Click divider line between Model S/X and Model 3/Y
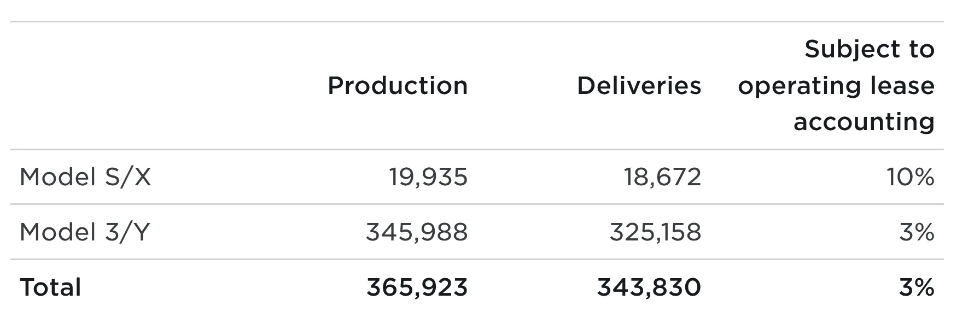Screen dimensions: 980x335 pyautogui.click(x=477, y=204)
